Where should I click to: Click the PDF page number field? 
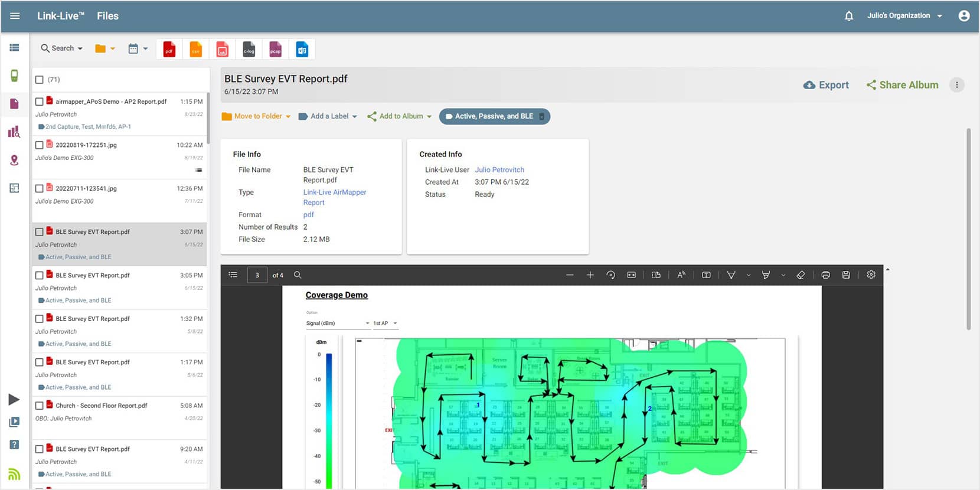[x=257, y=275]
